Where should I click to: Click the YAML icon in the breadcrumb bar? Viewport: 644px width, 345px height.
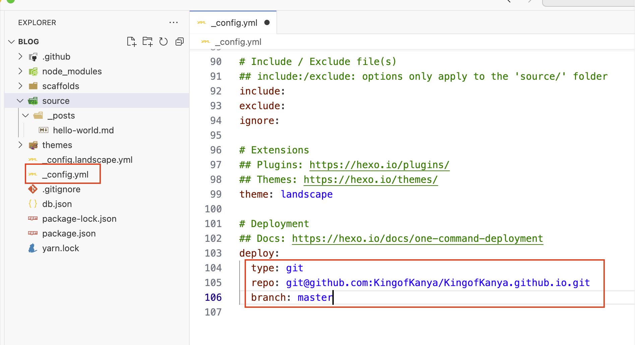point(205,42)
